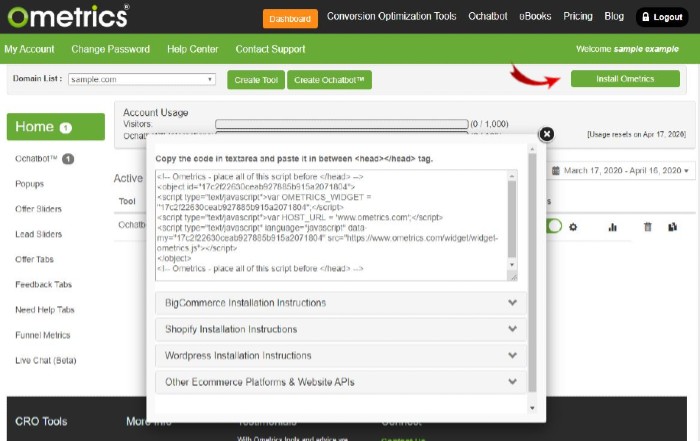Image resolution: width=700 pixels, height=441 pixels.
Task: Click the Install Ometrics button
Action: [625, 79]
